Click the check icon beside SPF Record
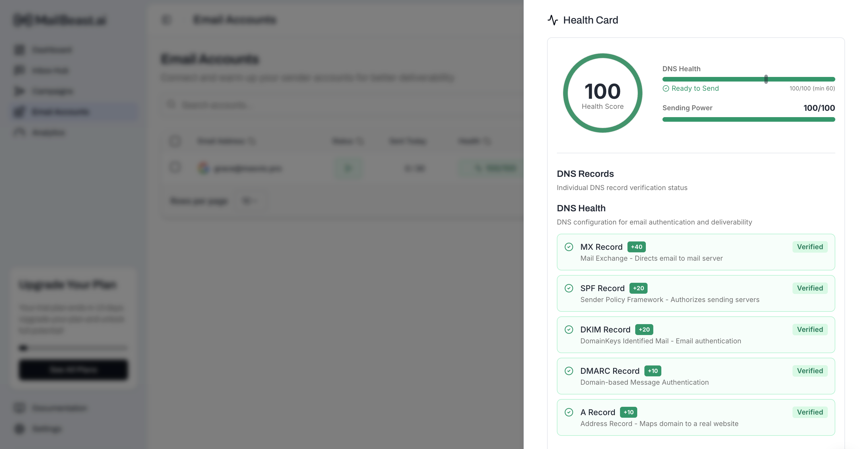Screen dimensions: 868x449 (x=569, y=288)
